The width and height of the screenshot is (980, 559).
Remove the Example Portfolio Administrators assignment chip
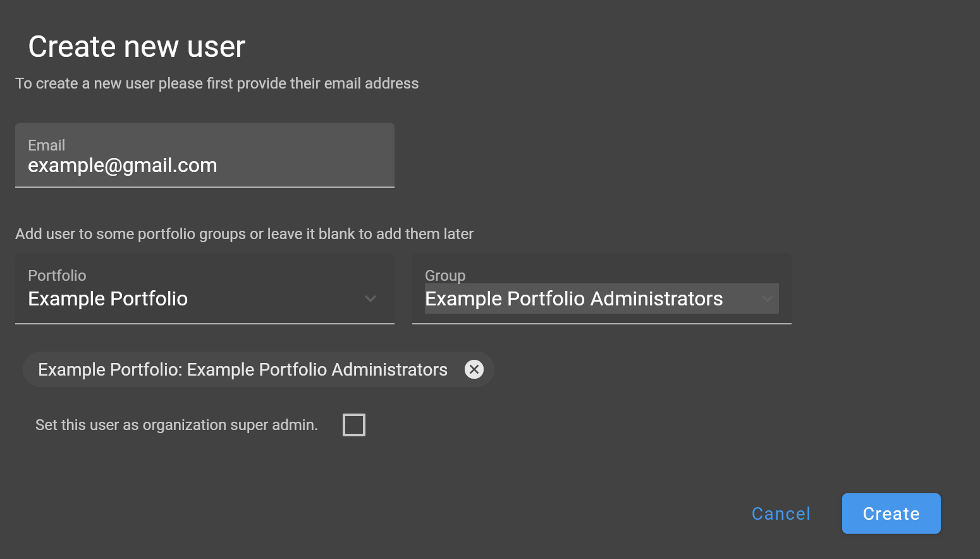pos(475,369)
